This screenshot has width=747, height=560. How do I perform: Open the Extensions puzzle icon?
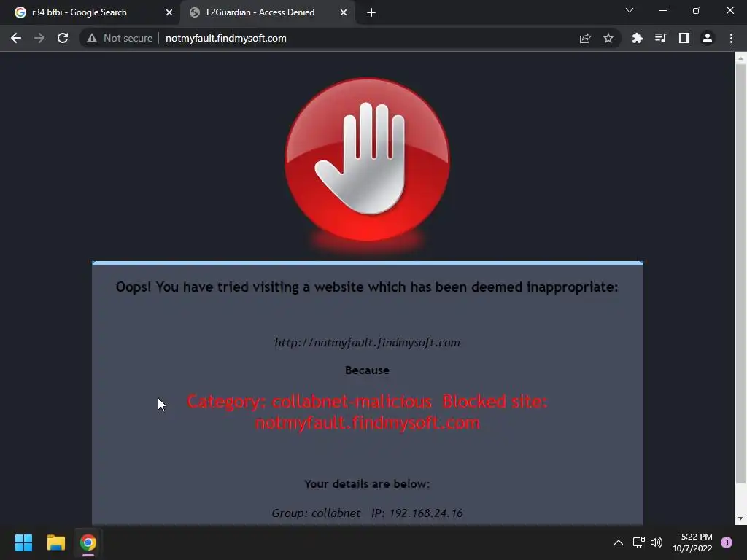(637, 38)
